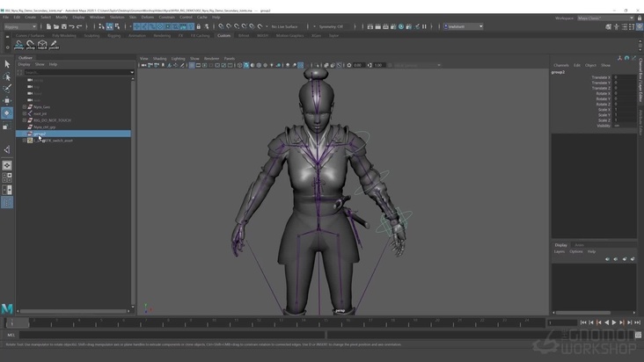Screen dimensions: 644x362
Task: Open Hypershade blue sphere icon
Action: coord(401,26)
